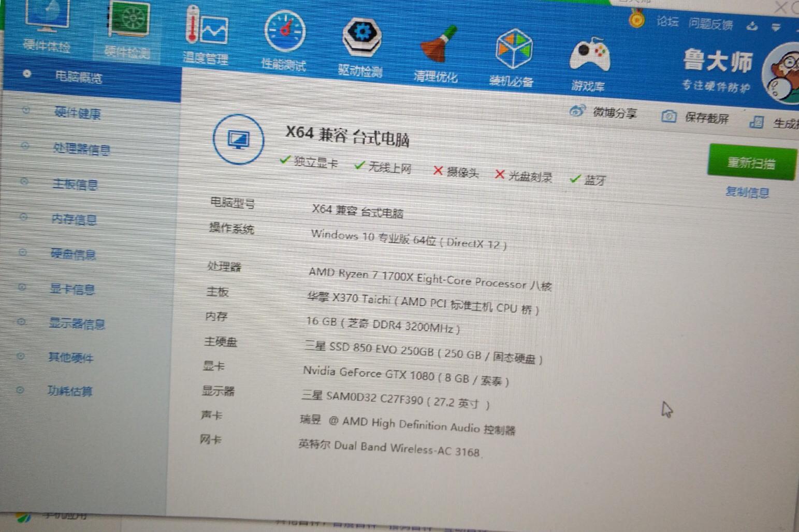Share results via 微博分享

pyautogui.click(x=614, y=113)
